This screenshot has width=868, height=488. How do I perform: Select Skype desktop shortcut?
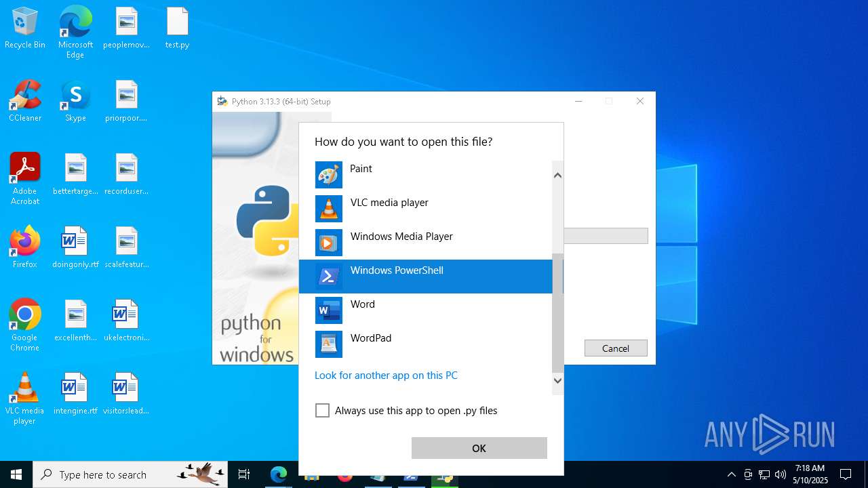pos(75,102)
